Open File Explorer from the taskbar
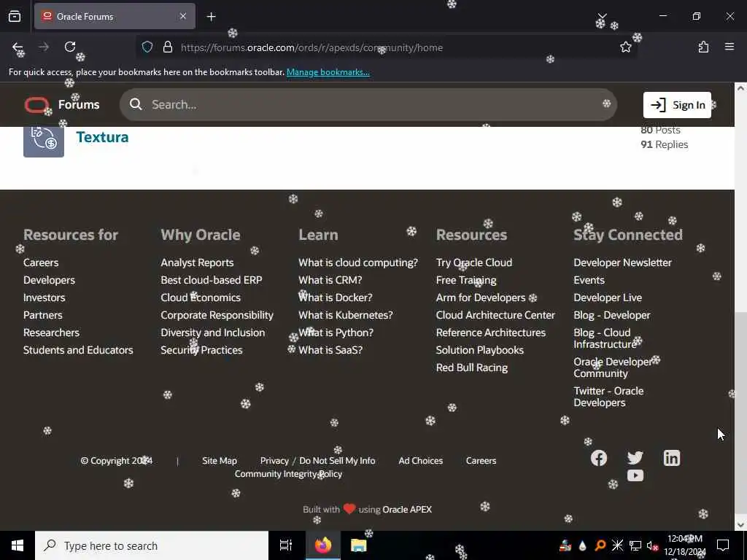Viewport: 747px width, 560px height. [358, 545]
